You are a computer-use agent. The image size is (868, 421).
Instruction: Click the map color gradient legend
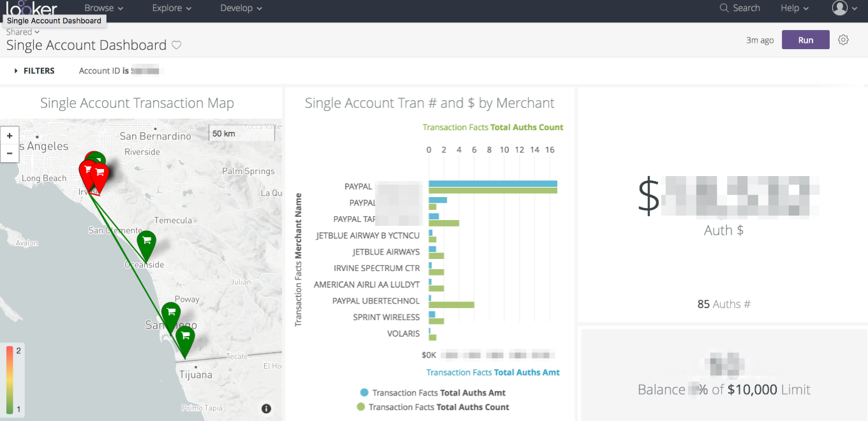10,380
